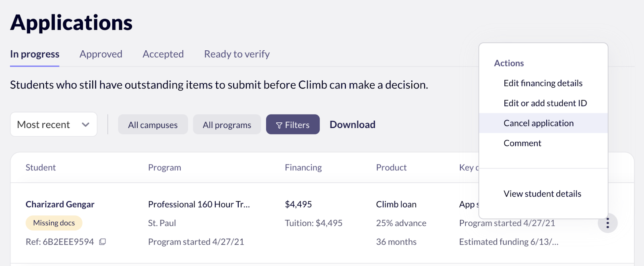The height and width of the screenshot is (266, 644).
Task: Click the Download link
Action: 352,125
